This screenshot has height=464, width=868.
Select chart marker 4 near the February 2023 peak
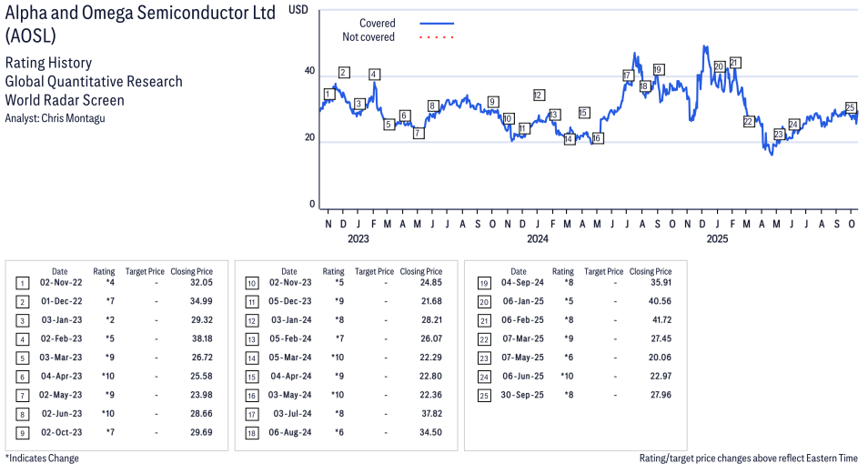click(x=374, y=75)
